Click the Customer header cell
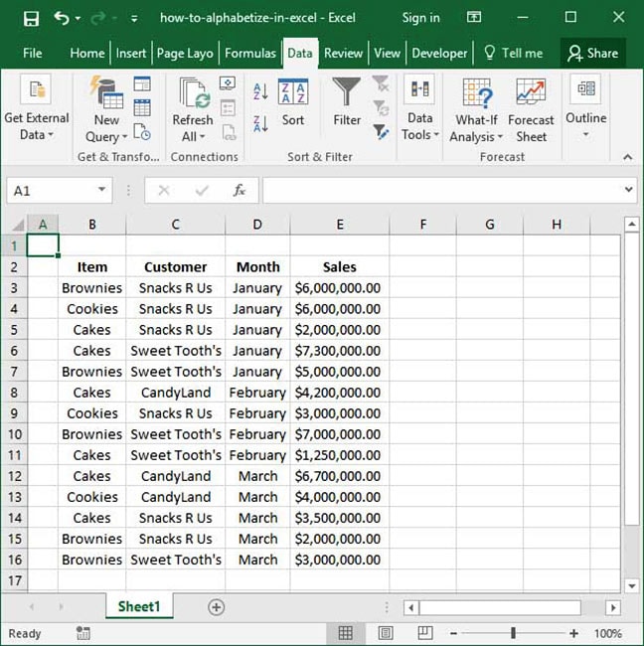644x646 pixels. click(x=176, y=267)
